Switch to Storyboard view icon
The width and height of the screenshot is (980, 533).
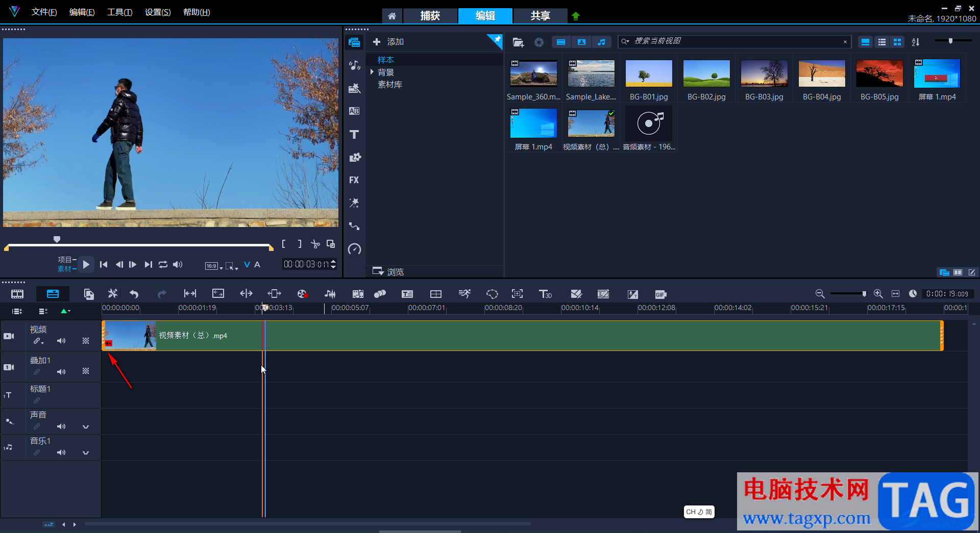[17, 294]
